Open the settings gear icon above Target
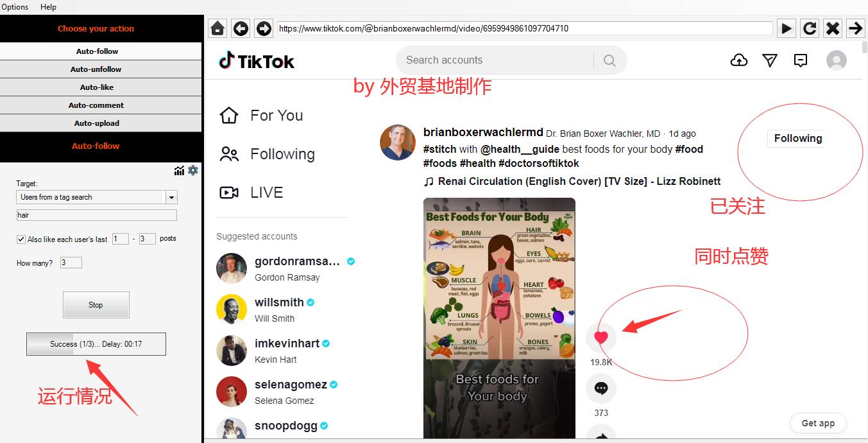Viewport: 868px width, 443px height. (x=193, y=170)
